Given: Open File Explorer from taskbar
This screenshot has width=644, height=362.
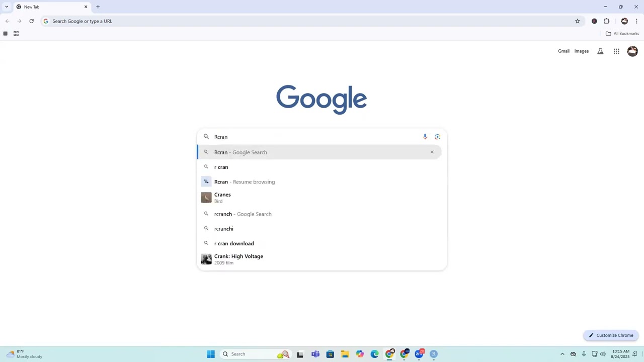Looking at the screenshot, I should pyautogui.click(x=345, y=354).
